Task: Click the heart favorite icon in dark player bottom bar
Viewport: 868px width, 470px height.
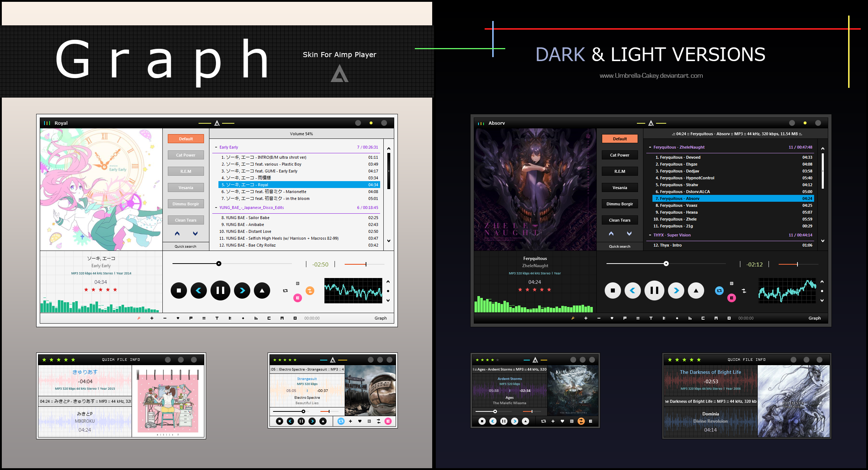Action: coord(612,318)
